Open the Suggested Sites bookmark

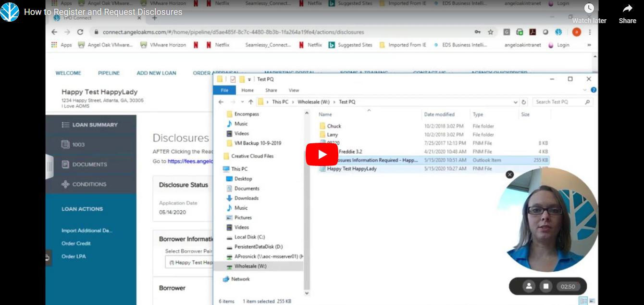coord(350,45)
